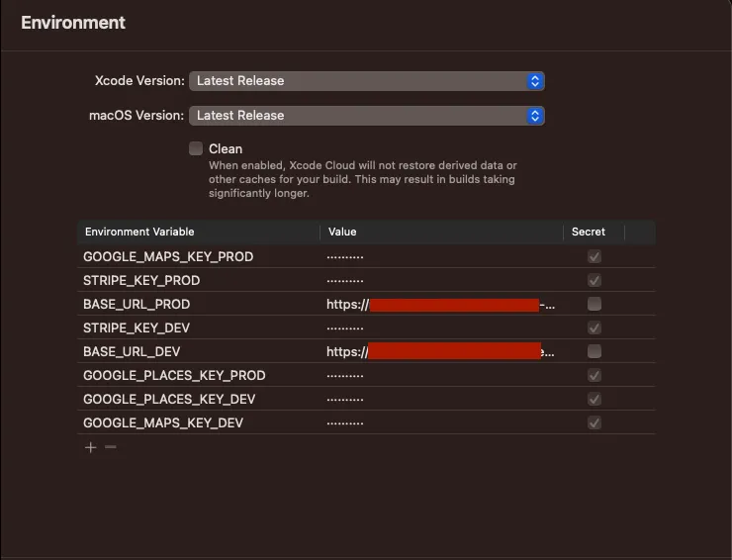Select the GOOGLE_PLACES_KEY_DEV variable name
This screenshot has width=732, height=560.
point(169,400)
